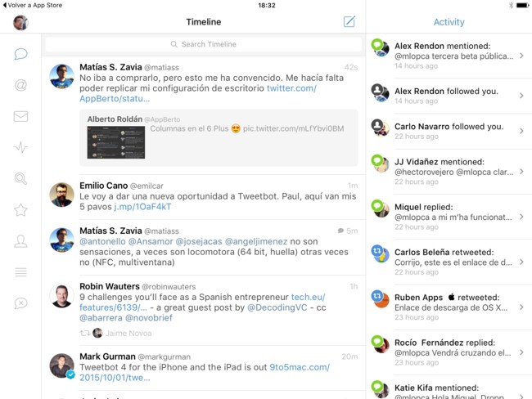This screenshot has height=399, width=532.
Task: Expand Rocío Fernández replied chevron
Action: (521, 352)
